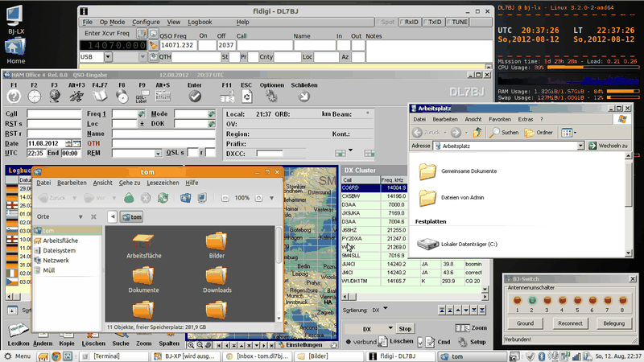The width and height of the screenshot is (644, 362).
Task: Open the F4.F7 book icon
Action: [x=100, y=97]
